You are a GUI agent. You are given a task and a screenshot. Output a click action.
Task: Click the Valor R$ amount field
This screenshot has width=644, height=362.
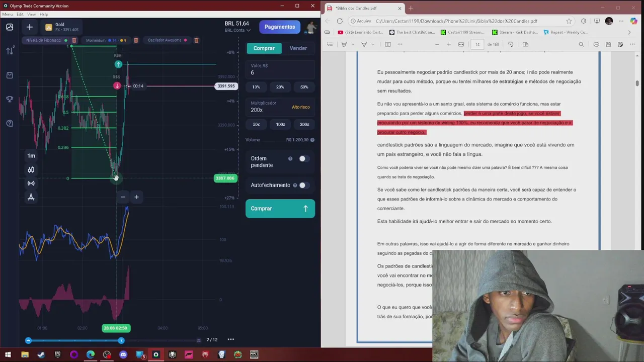[280, 69]
